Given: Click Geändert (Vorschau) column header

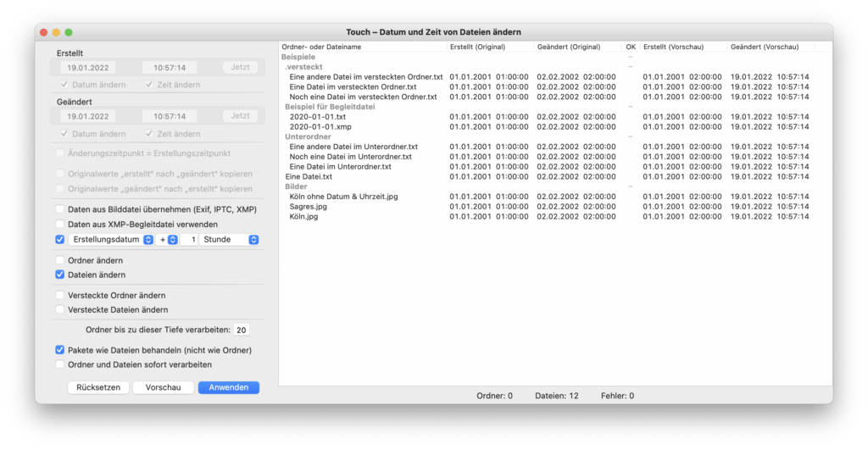Looking at the screenshot, I should [x=771, y=47].
